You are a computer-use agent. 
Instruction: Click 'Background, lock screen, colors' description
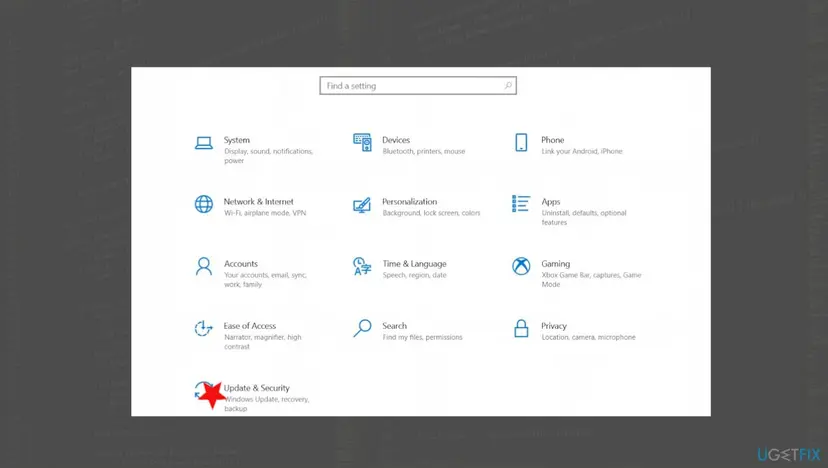431,213
